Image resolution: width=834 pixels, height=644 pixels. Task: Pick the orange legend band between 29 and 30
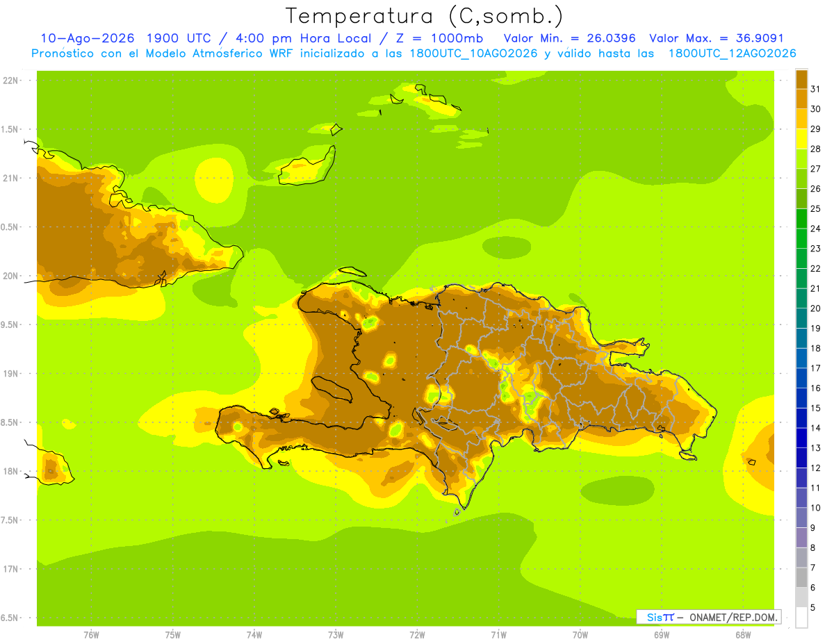tap(801, 119)
